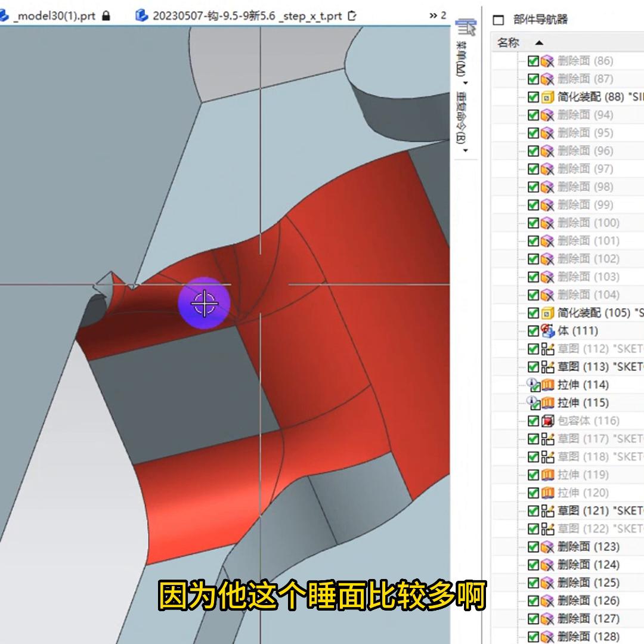Click the 草图 (113) sketch icon
The width and height of the screenshot is (644, 644).
tap(547, 367)
